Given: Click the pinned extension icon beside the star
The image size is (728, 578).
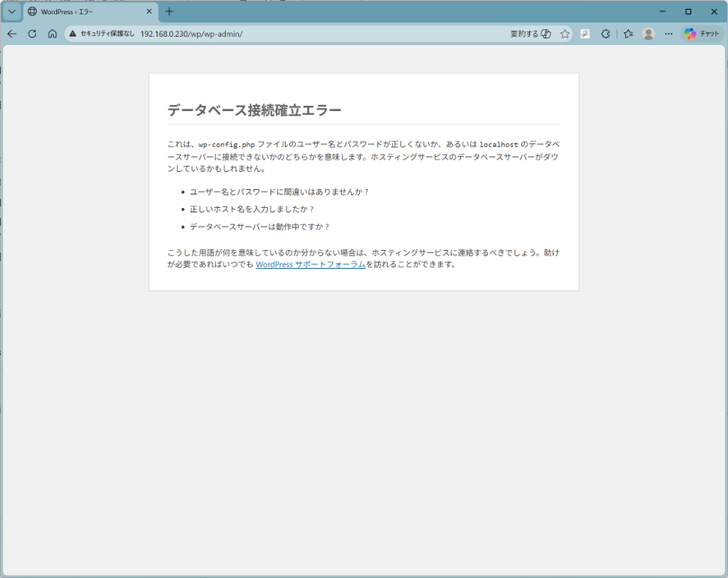Looking at the screenshot, I should coord(585,34).
